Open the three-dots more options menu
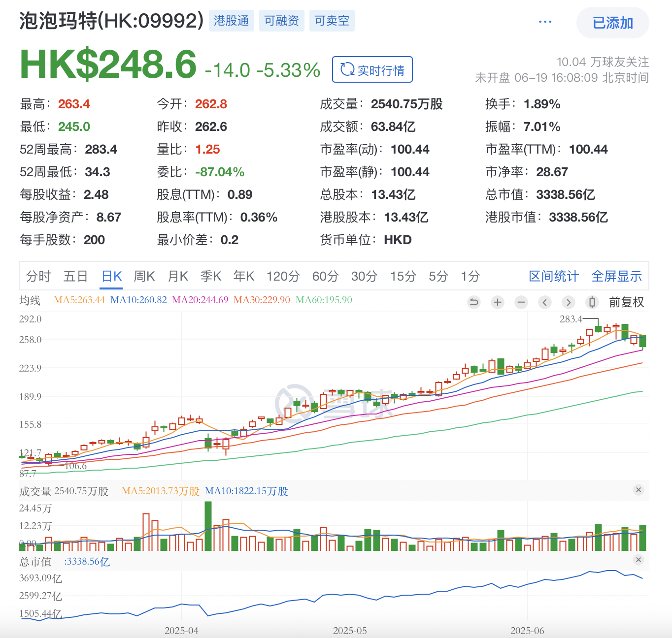The width and height of the screenshot is (672, 638). point(545,22)
